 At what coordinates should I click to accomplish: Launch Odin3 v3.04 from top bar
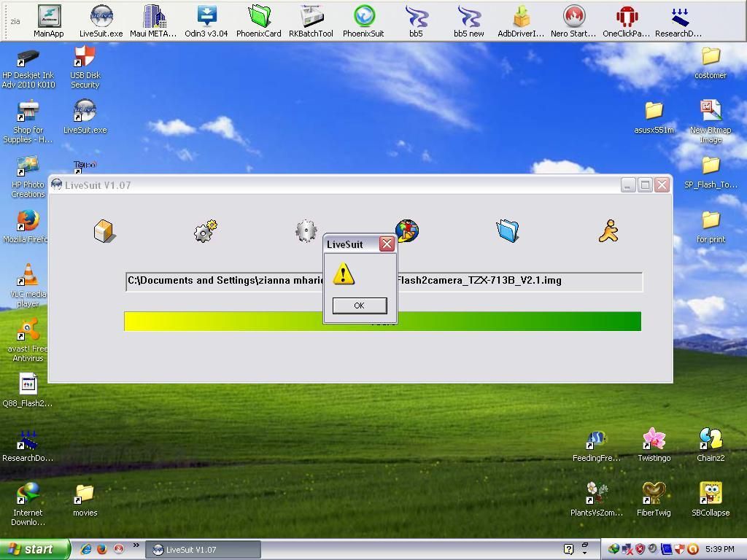pos(206,21)
